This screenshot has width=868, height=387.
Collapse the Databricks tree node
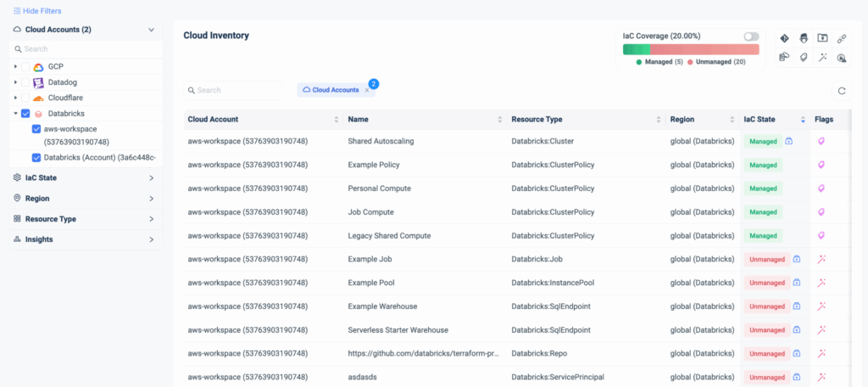pyautogui.click(x=15, y=114)
